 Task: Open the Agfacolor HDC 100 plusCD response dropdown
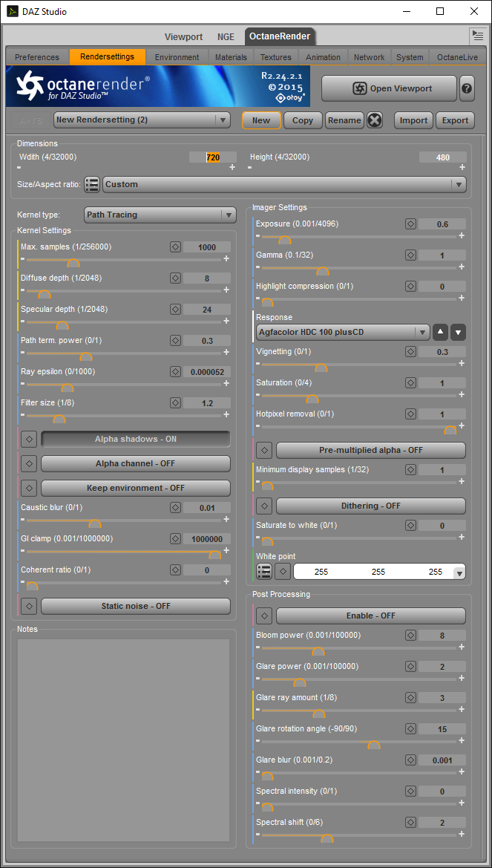pos(343,332)
